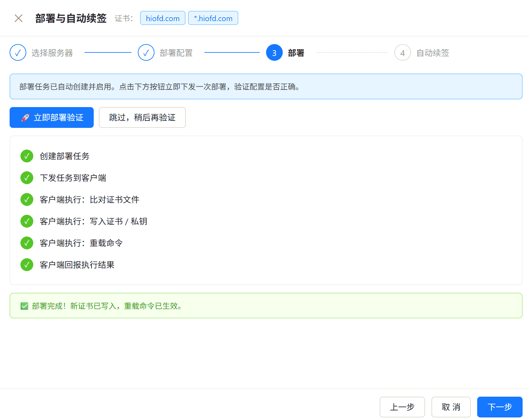Screen dimensions: 529x420
Task: Cancel the wizard with 取消 button
Action: (451, 407)
